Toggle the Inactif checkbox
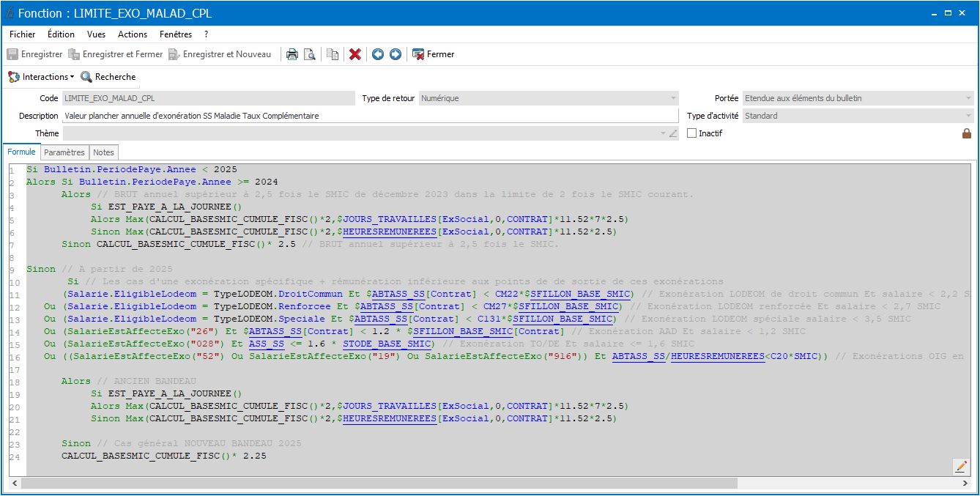980x496 pixels. (692, 133)
